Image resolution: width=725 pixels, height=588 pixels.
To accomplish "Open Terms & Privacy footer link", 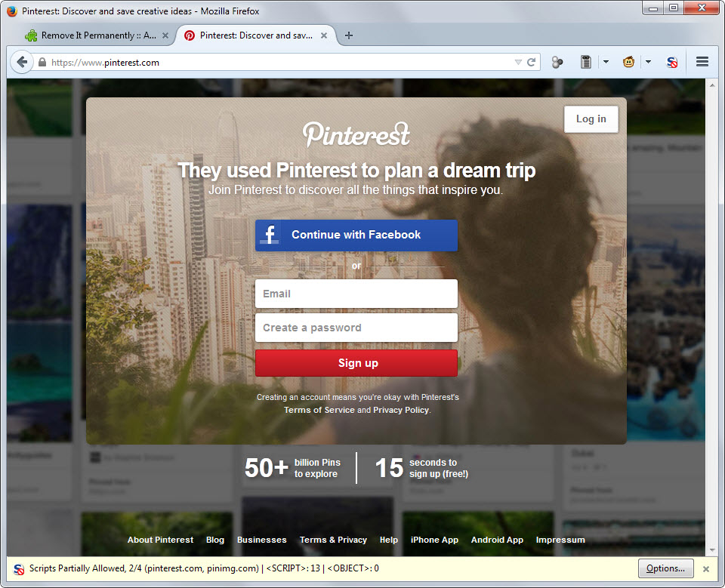I will coord(333,540).
